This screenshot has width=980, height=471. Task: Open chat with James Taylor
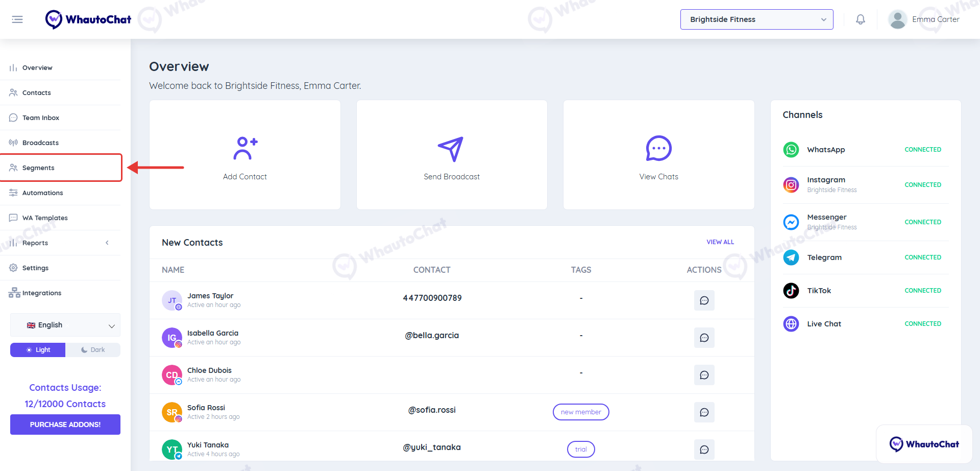(x=704, y=300)
